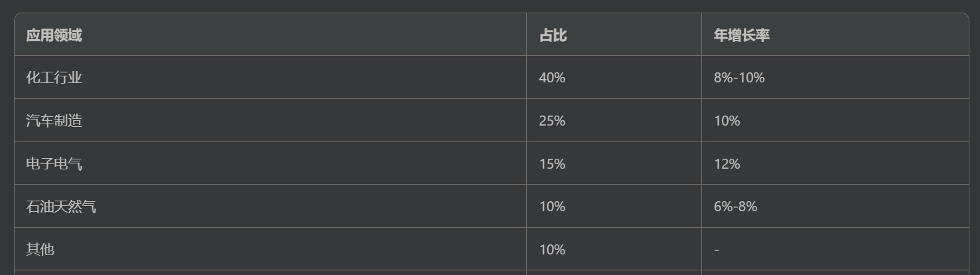Click the 年增长率 column header
980x275 pixels.
(835, 35)
